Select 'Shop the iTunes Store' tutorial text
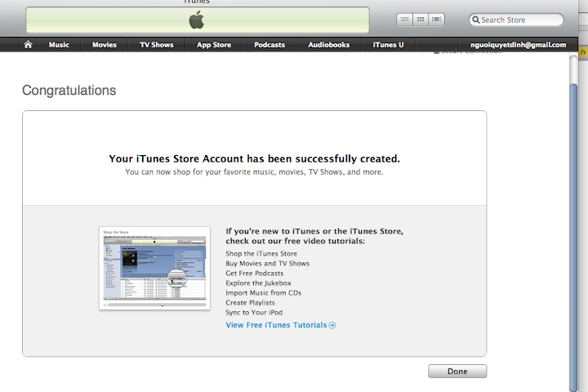588x392 pixels. (261, 254)
